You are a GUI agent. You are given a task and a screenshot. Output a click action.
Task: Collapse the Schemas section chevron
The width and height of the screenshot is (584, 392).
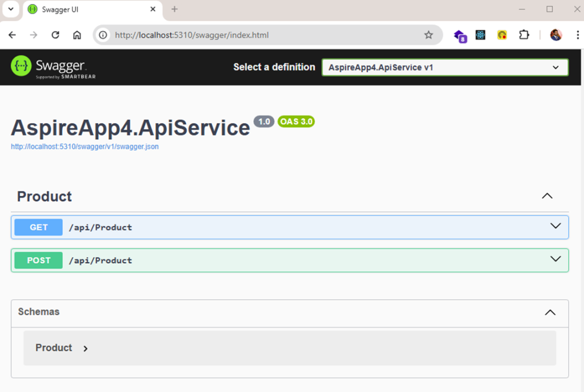[550, 312]
